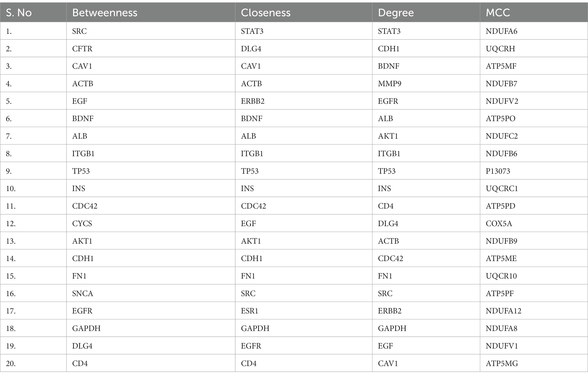Screen dimensions: 588x376
Task: Select CYCS cell in Betweenness column
Action: 151,223
